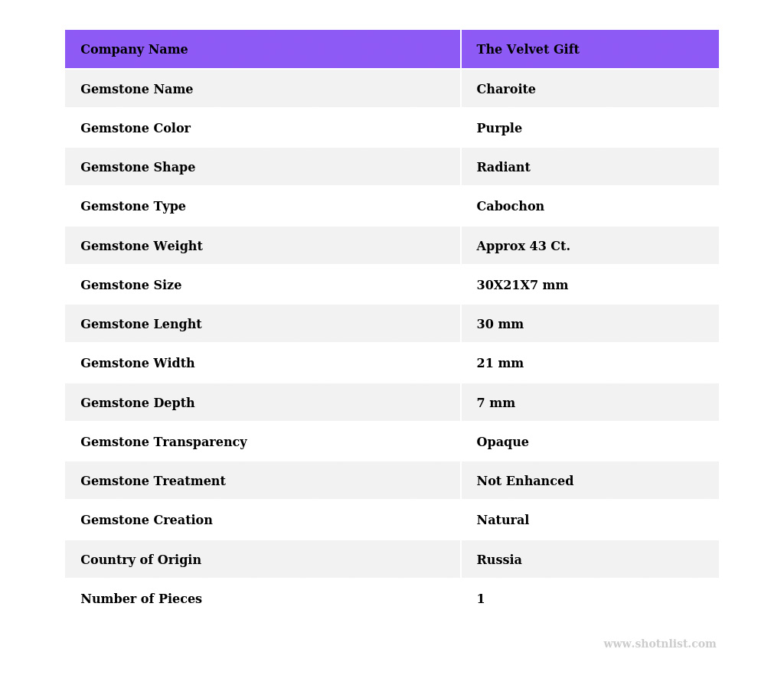Select The Velvet Gift header value
This screenshot has width=784, height=675.
click(x=528, y=50)
